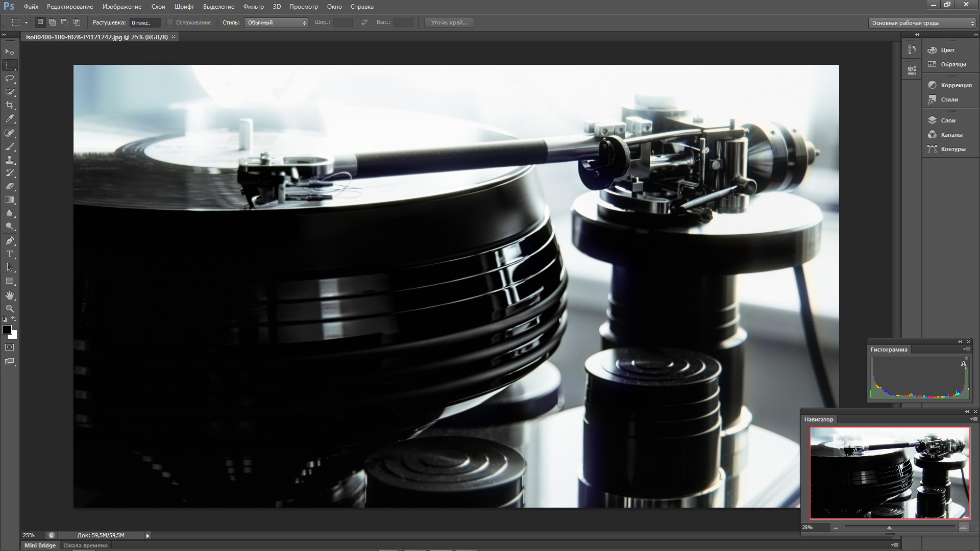The height and width of the screenshot is (551, 980).
Task: Select the Lasso tool
Action: (x=10, y=79)
